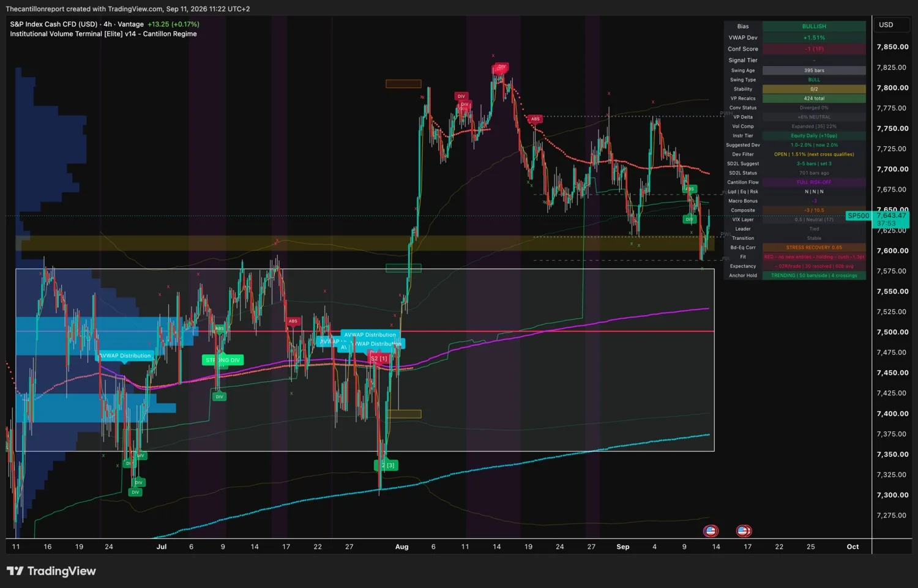Click the green ABS label in September
Image resolution: width=918 pixels, height=588 pixels.
[x=690, y=189]
